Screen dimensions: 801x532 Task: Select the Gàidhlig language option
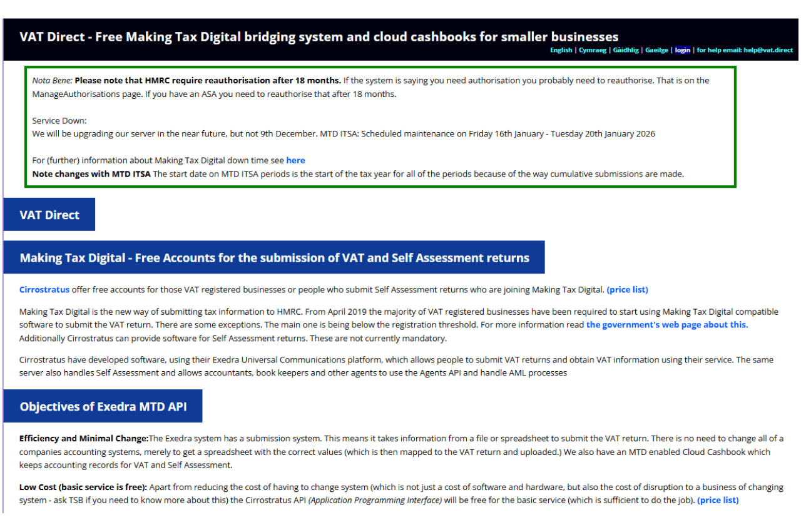click(x=626, y=50)
